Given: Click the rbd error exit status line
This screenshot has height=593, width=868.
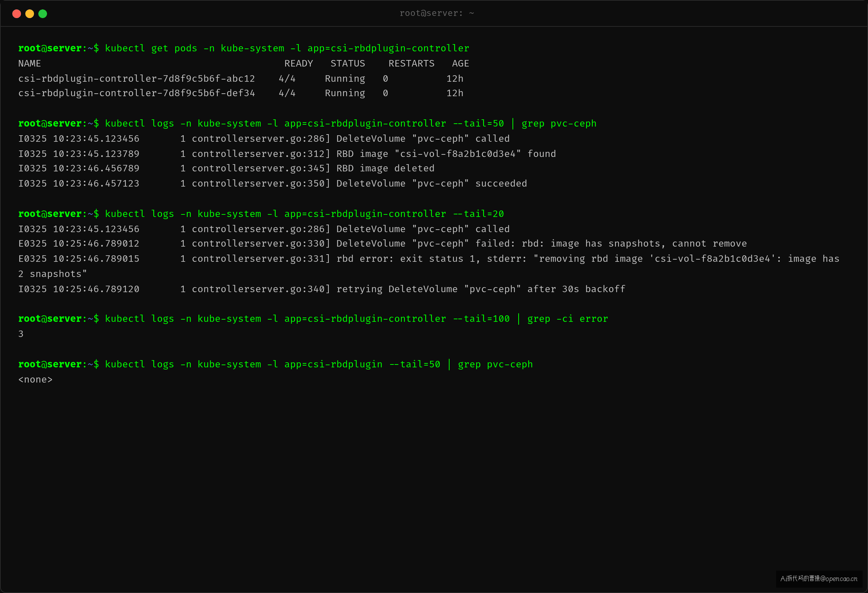Looking at the screenshot, I should click(x=429, y=266).
